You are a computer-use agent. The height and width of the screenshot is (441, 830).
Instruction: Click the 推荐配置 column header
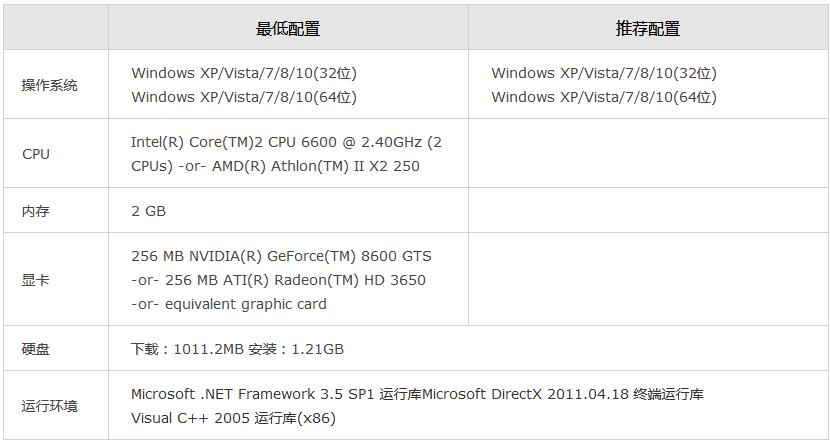coord(648,29)
